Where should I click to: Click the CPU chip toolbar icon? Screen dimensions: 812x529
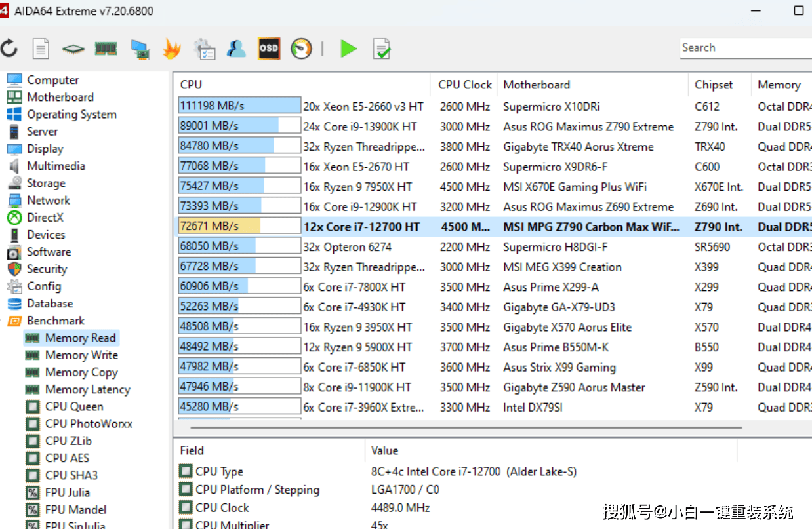tap(73, 49)
